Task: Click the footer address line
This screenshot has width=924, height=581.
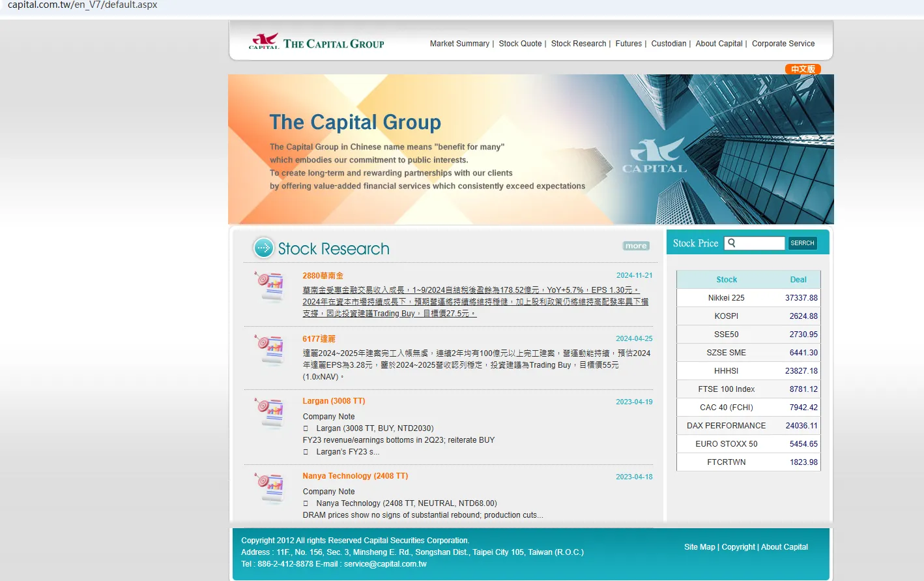Action: pos(412,552)
